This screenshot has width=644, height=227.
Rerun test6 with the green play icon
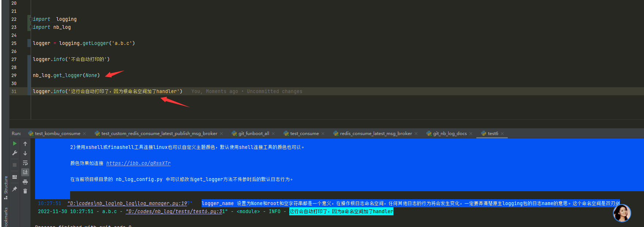(15, 143)
